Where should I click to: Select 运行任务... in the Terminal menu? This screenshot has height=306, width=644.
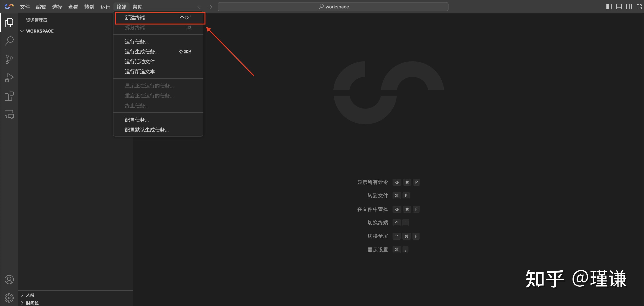[x=136, y=42]
